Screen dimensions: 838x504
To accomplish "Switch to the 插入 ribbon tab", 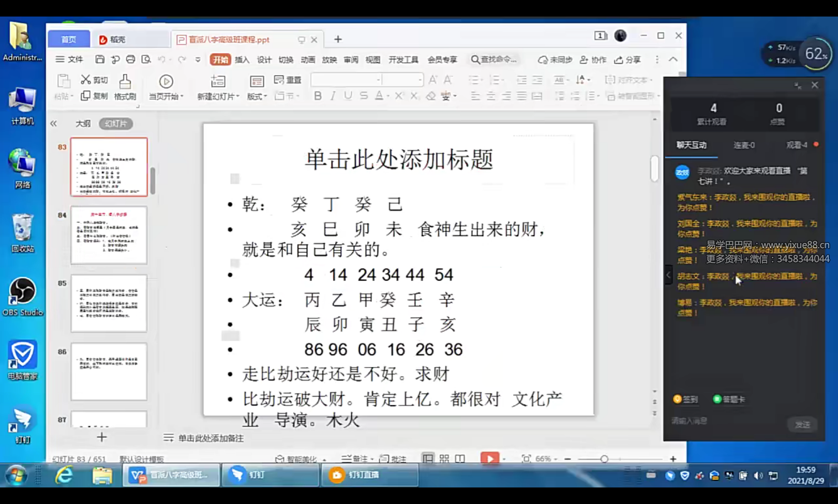I will pyautogui.click(x=242, y=59).
